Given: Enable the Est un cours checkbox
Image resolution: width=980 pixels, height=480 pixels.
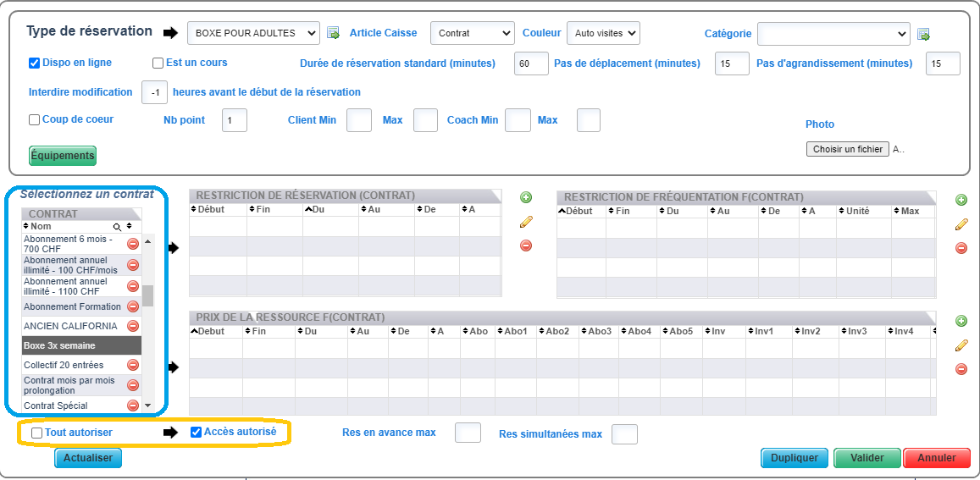Looking at the screenshot, I should click(x=158, y=63).
